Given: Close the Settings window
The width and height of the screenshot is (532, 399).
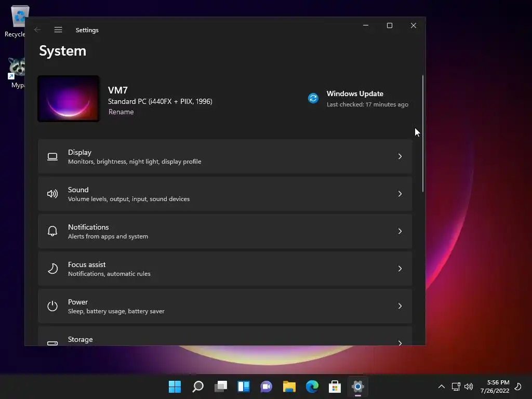Looking at the screenshot, I should click(x=413, y=25).
